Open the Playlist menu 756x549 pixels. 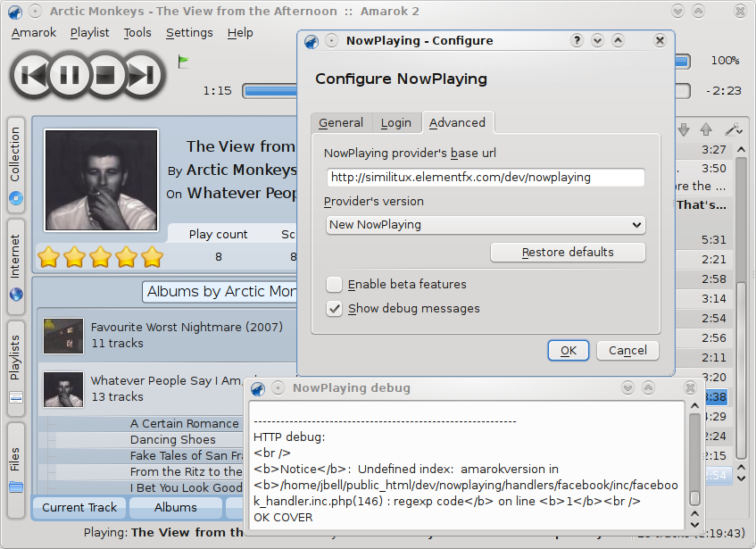tap(89, 33)
